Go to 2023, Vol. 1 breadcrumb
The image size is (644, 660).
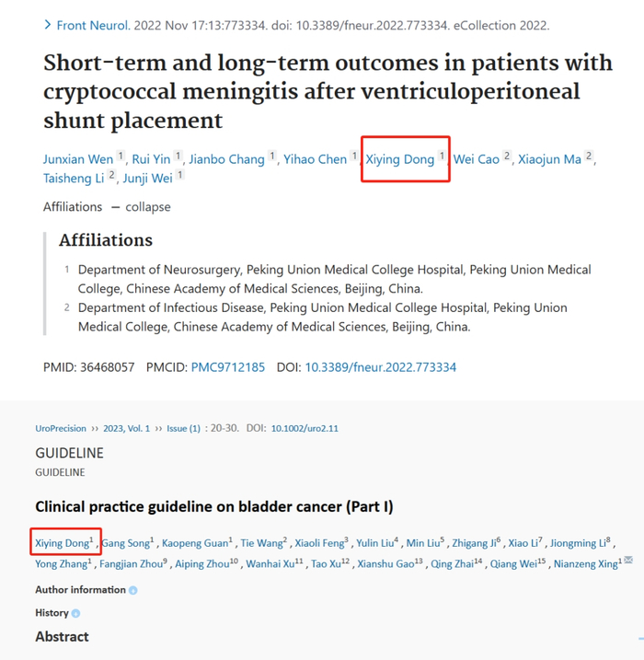point(125,429)
